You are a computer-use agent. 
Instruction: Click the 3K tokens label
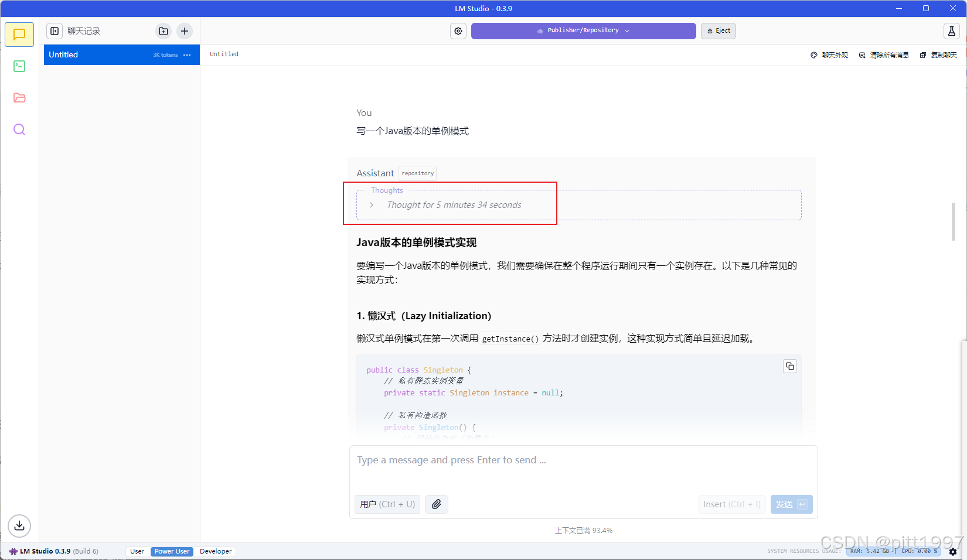tap(165, 55)
